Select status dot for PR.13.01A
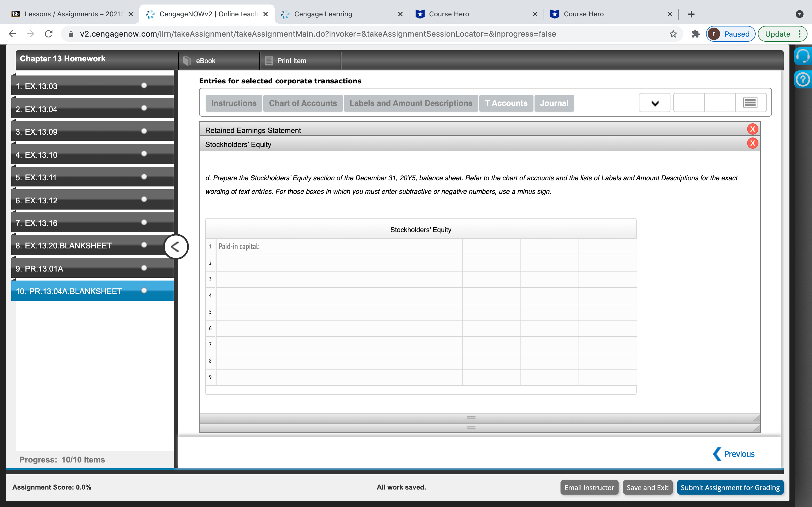Screen dimensions: 812x507 pos(144,268)
